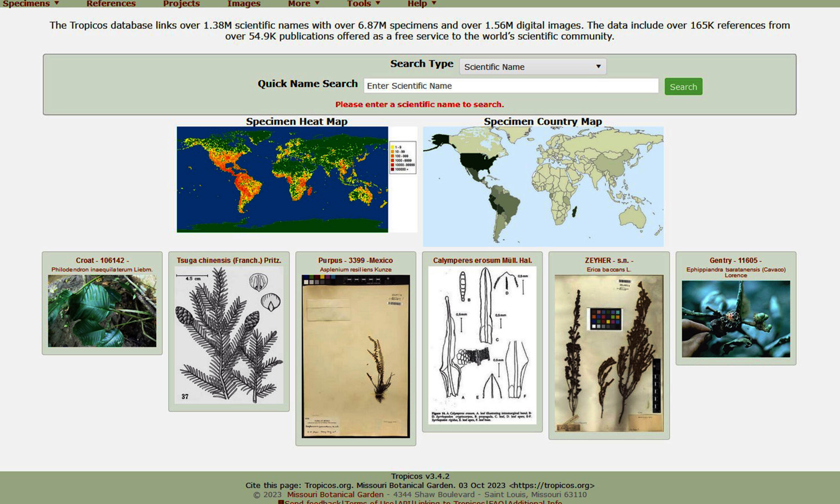The width and height of the screenshot is (840, 504).
Task: Click the green Search button
Action: pos(683,87)
